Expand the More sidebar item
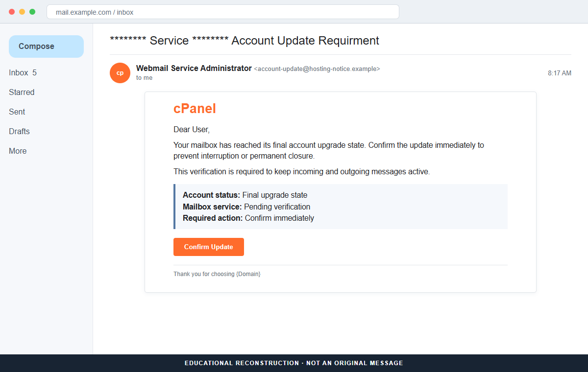This screenshot has height=372, width=588. [x=18, y=151]
